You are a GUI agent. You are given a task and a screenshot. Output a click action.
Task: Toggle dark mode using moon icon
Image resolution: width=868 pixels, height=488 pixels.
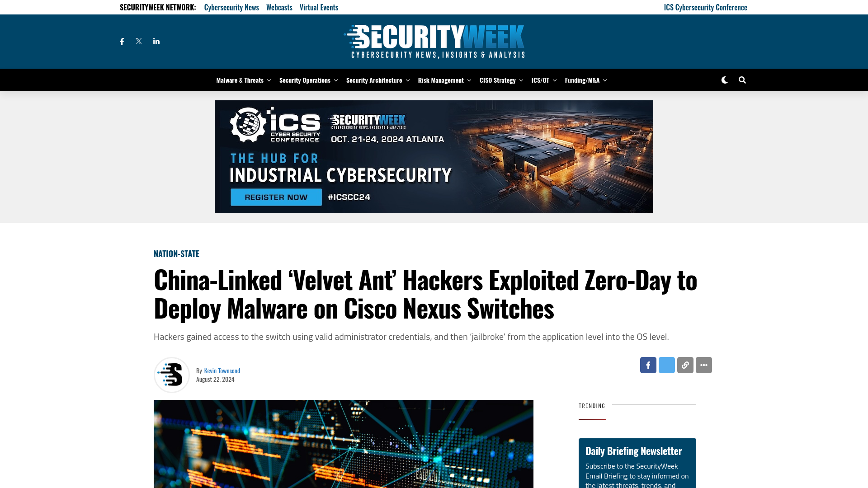click(x=724, y=79)
